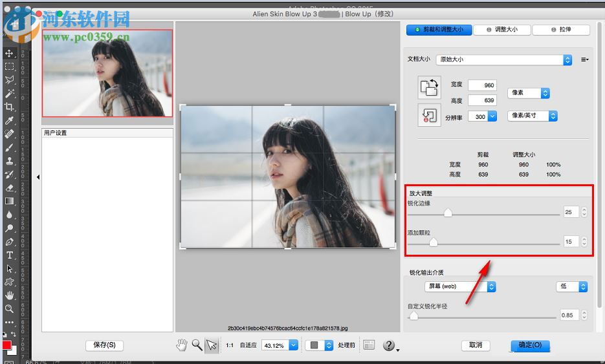Image resolution: width=605 pixels, height=364 pixels.
Task: Click the 锐化边缘 slider handle
Action: [448, 213]
